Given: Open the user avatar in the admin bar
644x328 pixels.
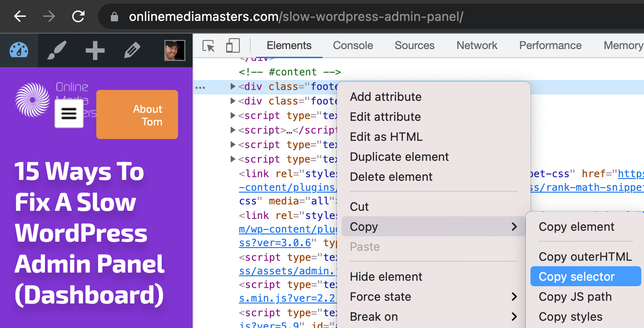Looking at the screenshot, I should 175,50.
